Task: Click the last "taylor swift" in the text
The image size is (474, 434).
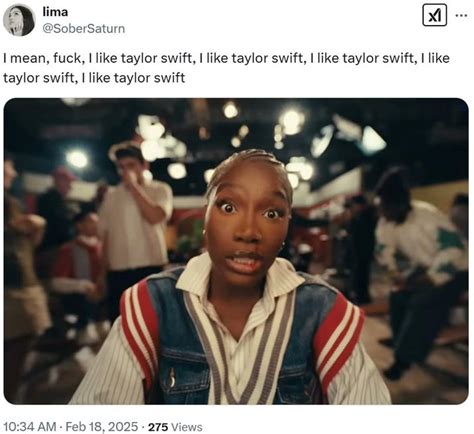Action: pyautogui.click(x=149, y=78)
